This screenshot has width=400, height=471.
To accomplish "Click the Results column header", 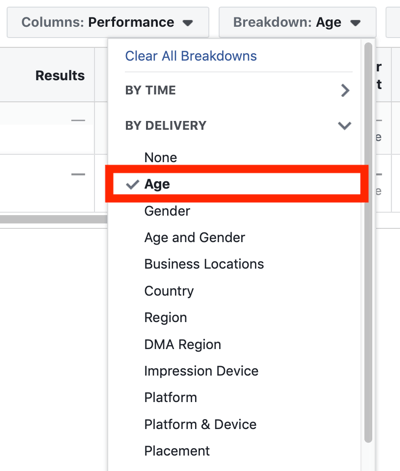I will 60,75.
